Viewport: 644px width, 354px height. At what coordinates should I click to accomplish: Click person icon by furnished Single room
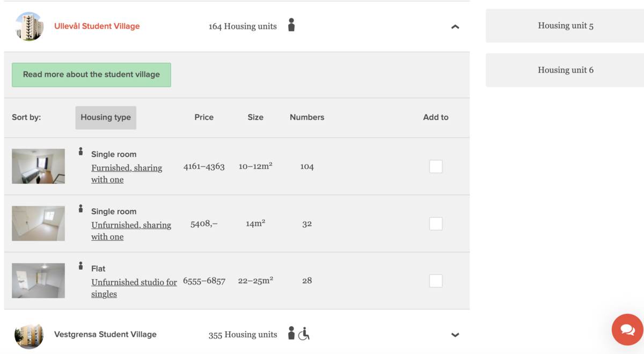point(80,152)
